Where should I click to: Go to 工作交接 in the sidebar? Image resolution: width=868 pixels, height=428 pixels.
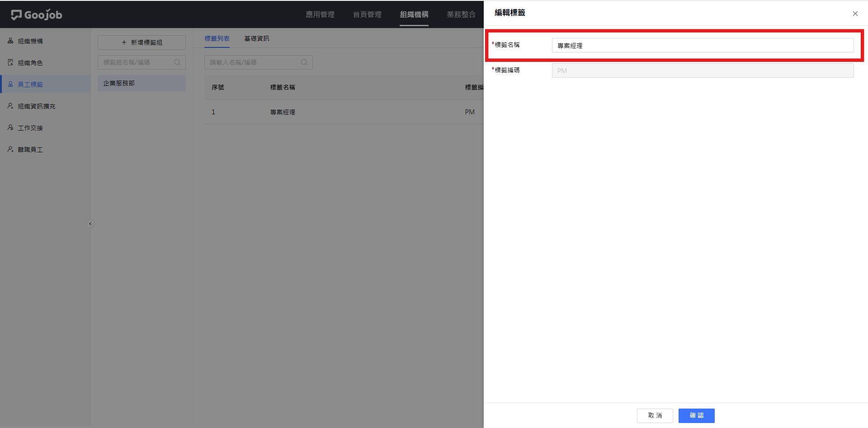(30, 128)
